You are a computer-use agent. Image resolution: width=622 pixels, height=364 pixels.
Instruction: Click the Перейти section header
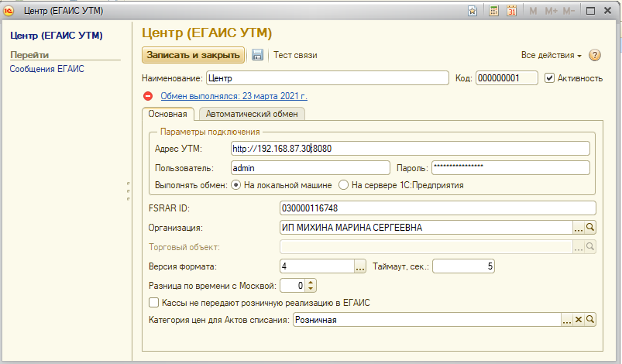(x=29, y=55)
